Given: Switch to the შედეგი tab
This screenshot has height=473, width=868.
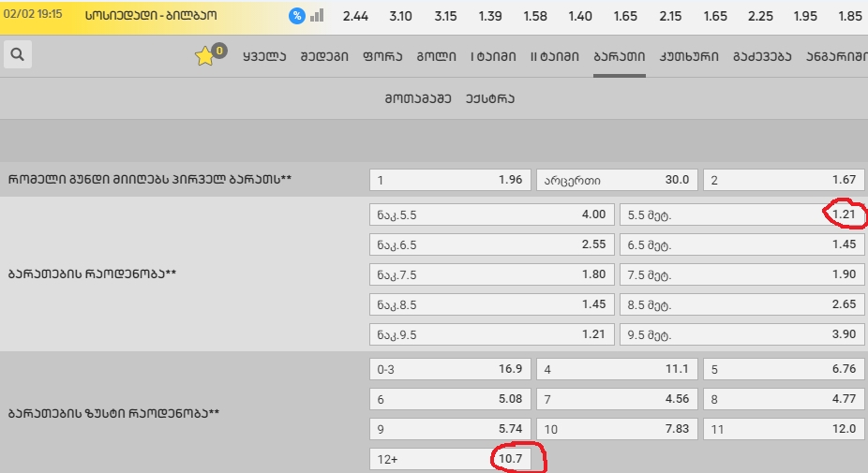Looking at the screenshot, I should (x=324, y=56).
